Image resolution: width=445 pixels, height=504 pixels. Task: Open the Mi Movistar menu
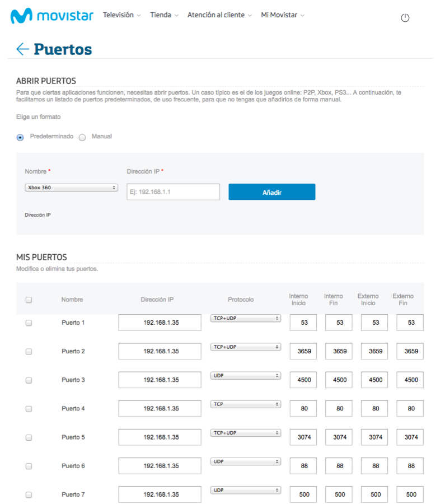coord(283,15)
